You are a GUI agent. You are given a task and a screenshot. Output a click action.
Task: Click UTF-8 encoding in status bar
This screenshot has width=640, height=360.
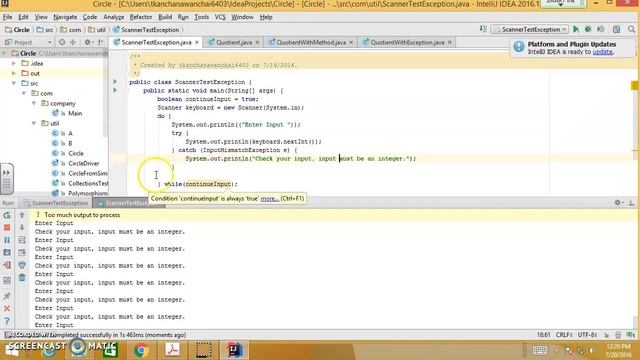click(x=587, y=335)
